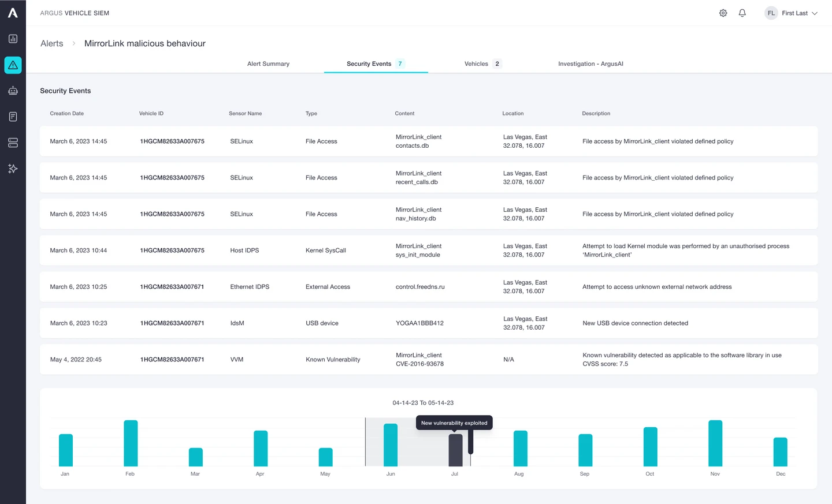
Task: Select the Host IDPS sensor cell
Action: [244, 251]
